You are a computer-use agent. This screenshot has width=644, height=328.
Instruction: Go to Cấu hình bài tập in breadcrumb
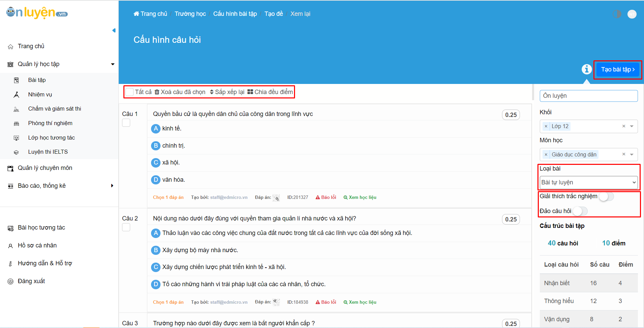click(x=235, y=14)
